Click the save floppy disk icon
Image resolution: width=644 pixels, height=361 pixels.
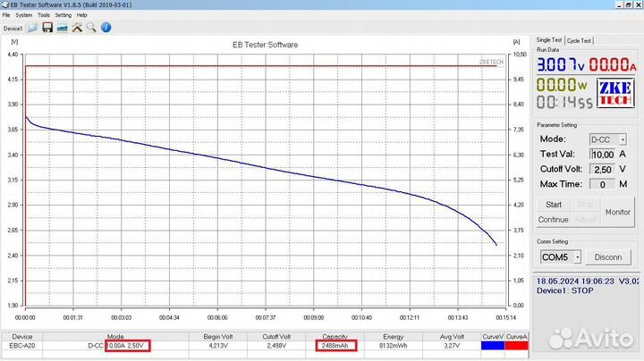click(47, 28)
